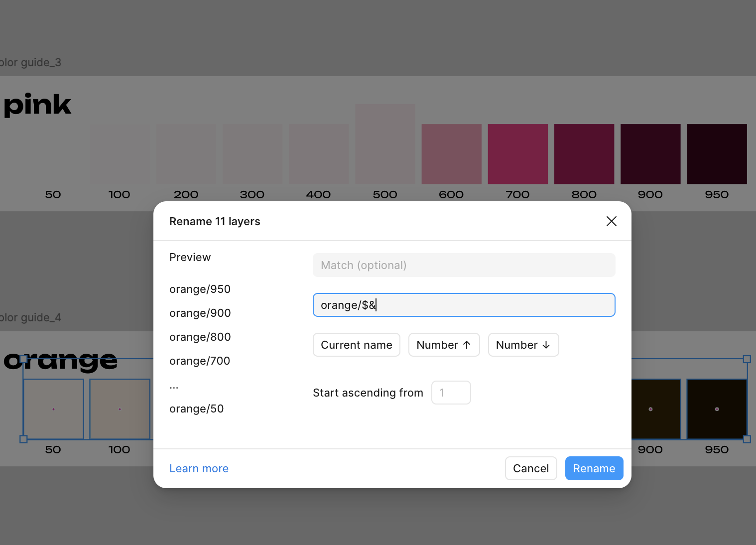Confirm with the blue Rename button
The image size is (756, 545).
[594, 468]
